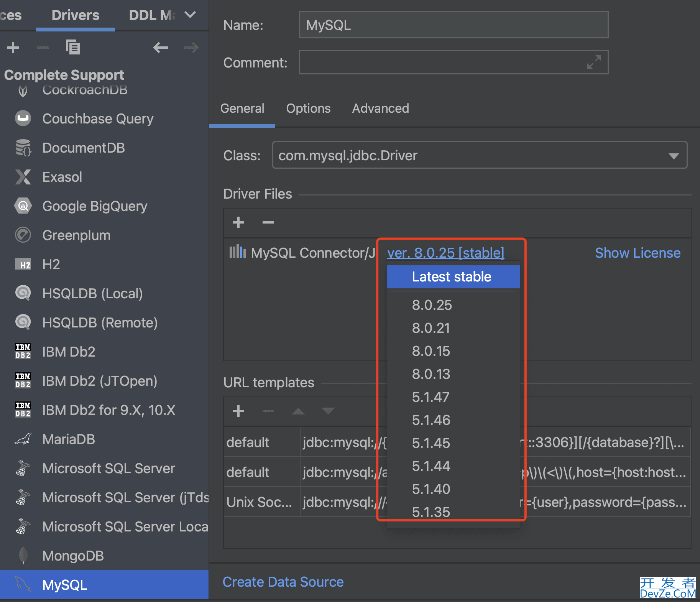Select the H2 driver icon

tap(23, 264)
